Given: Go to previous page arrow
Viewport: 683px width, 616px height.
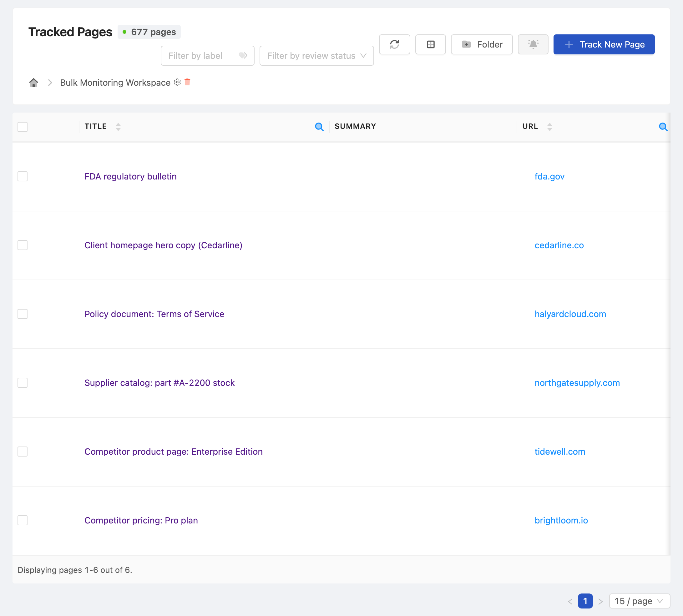Looking at the screenshot, I should click(570, 601).
